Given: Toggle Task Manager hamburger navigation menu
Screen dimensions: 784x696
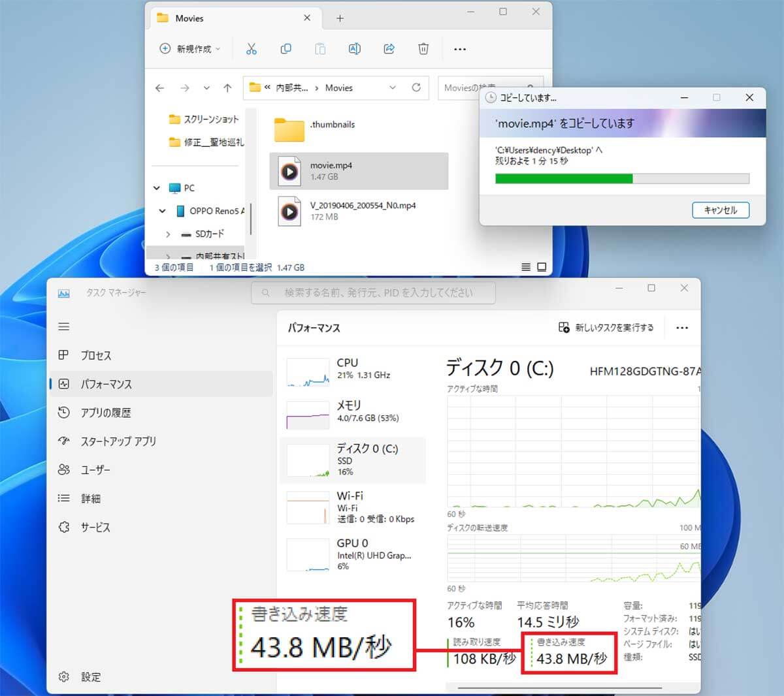Looking at the screenshot, I should point(64,326).
